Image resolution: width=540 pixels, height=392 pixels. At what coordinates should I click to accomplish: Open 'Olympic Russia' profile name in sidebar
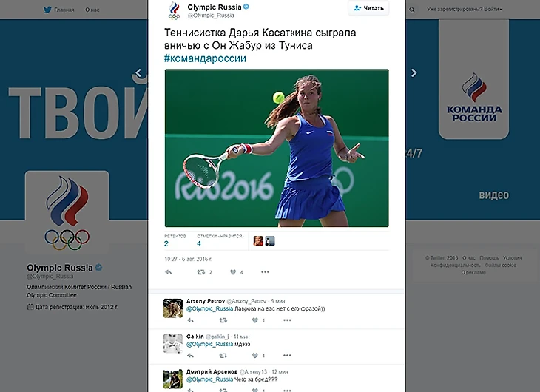tap(60, 268)
